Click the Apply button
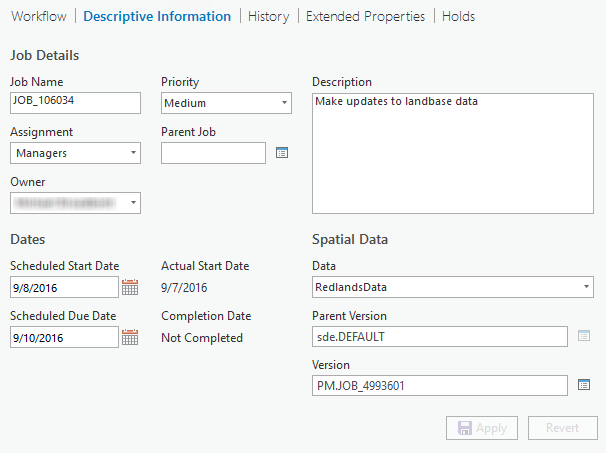Image resolution: width=606 pixels, height=453 pixels. click(482, 428)
